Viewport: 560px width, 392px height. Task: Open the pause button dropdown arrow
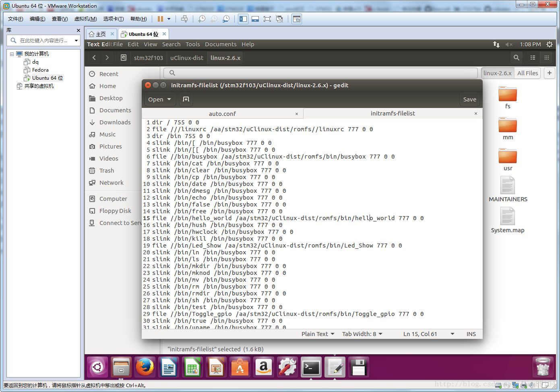point(169,19)
